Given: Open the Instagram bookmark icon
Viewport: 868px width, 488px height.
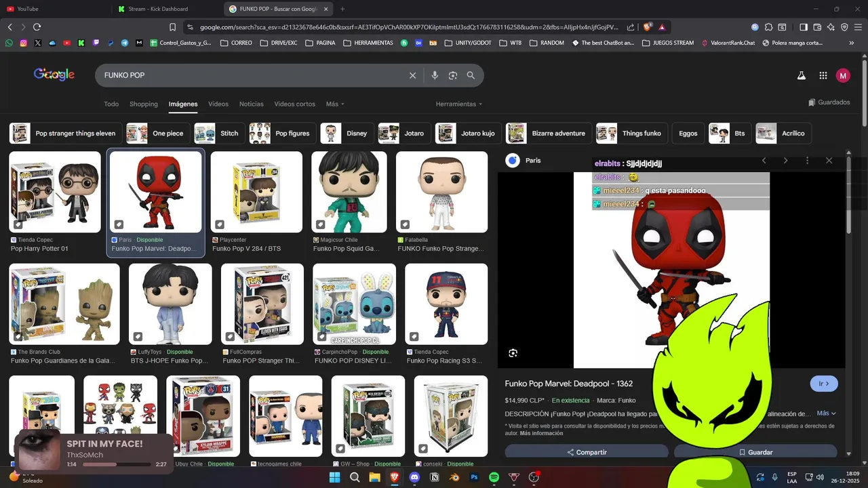Looking at the screenshot, I should 23,43.
